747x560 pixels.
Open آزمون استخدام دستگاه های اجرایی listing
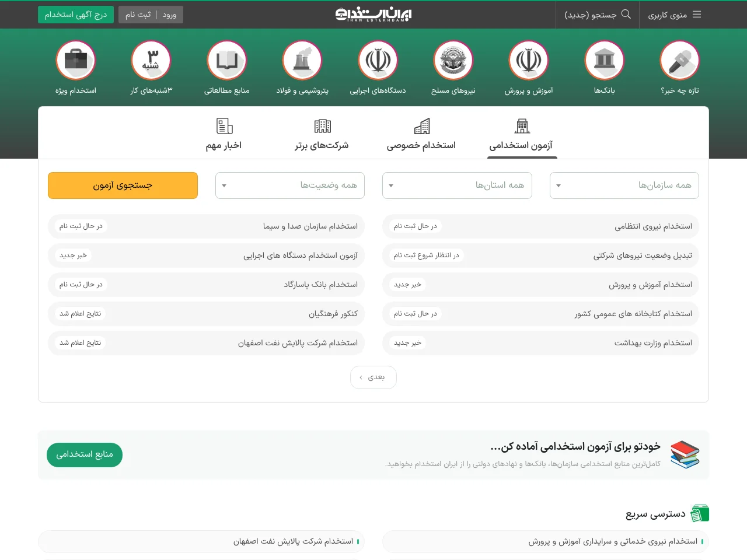(206, 256)
